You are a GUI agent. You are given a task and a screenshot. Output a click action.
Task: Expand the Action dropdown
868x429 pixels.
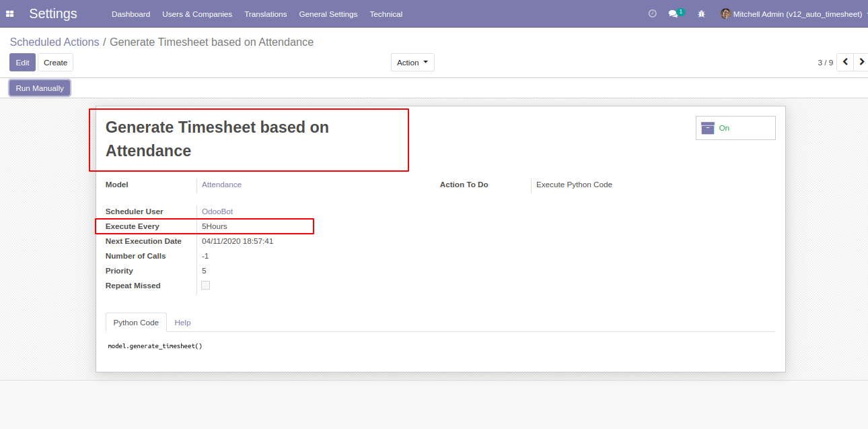(x=412, y=63)
